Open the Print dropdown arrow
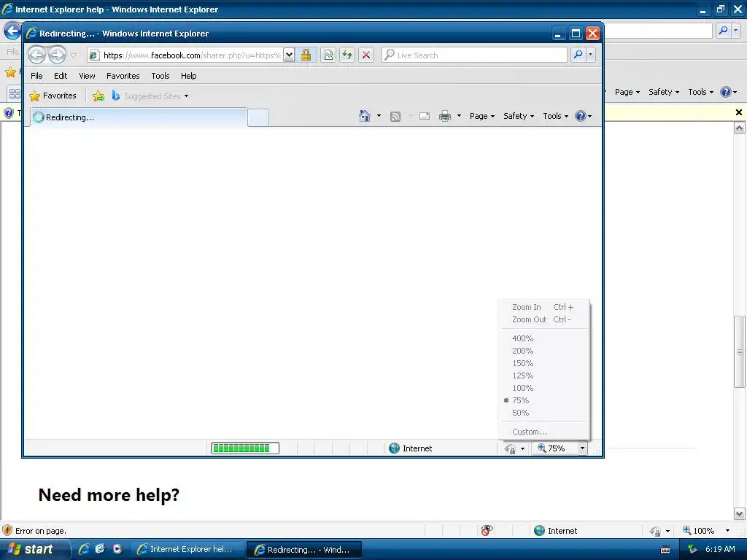The width and height of the screenshot is (747, 560). [x=459, y=116]
